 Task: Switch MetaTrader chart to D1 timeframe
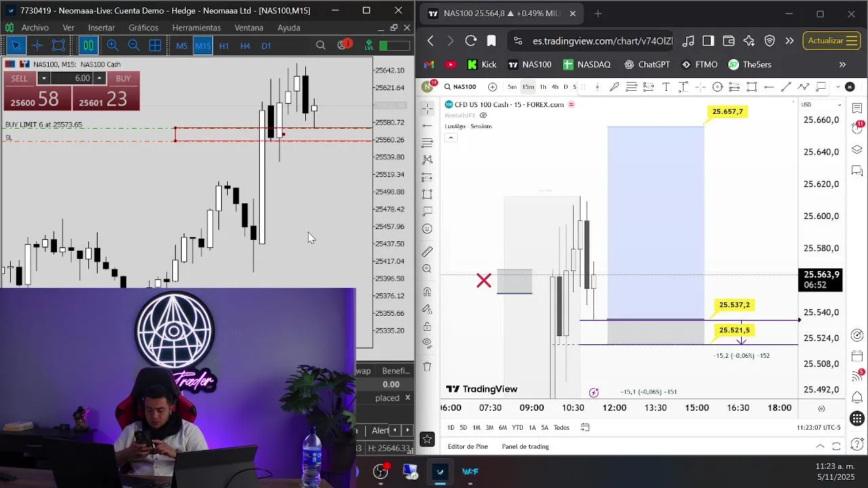[x=266, y=46]
